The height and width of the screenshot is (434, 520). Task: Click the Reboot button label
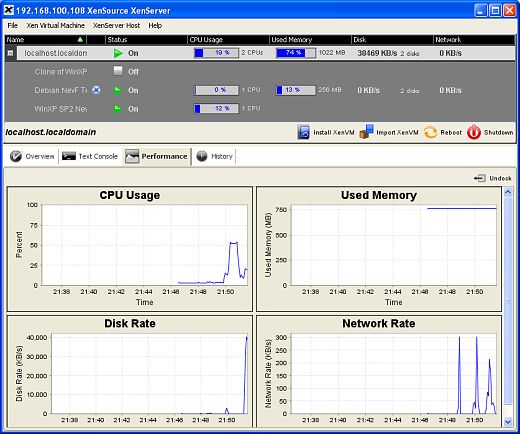tap(451, 132)
